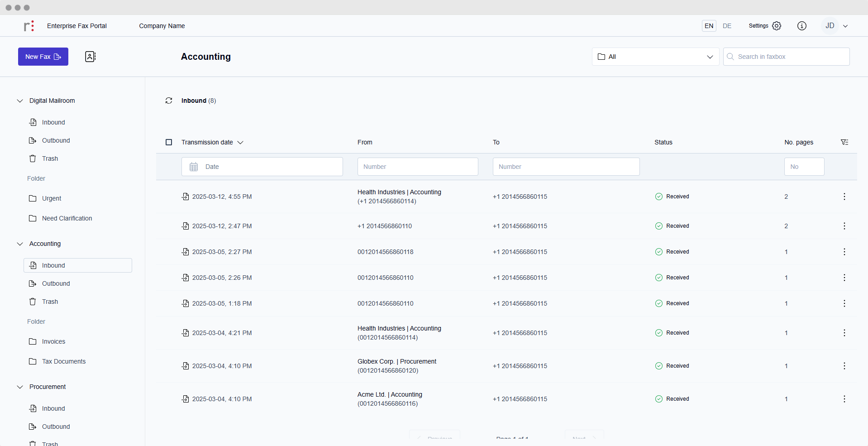Image resolution: width=868 pixels, height=446 pixels.
Task: Open the address book contacts icon
Action: coord(91,57)
